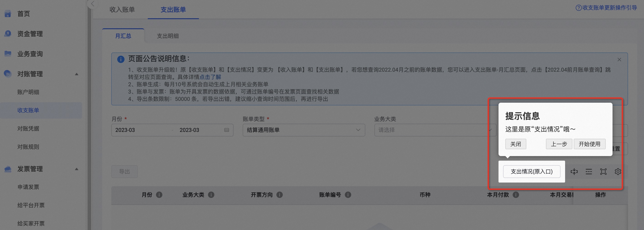Open 给买家开票 in the sidebar
644x230 pixels.
31,223
